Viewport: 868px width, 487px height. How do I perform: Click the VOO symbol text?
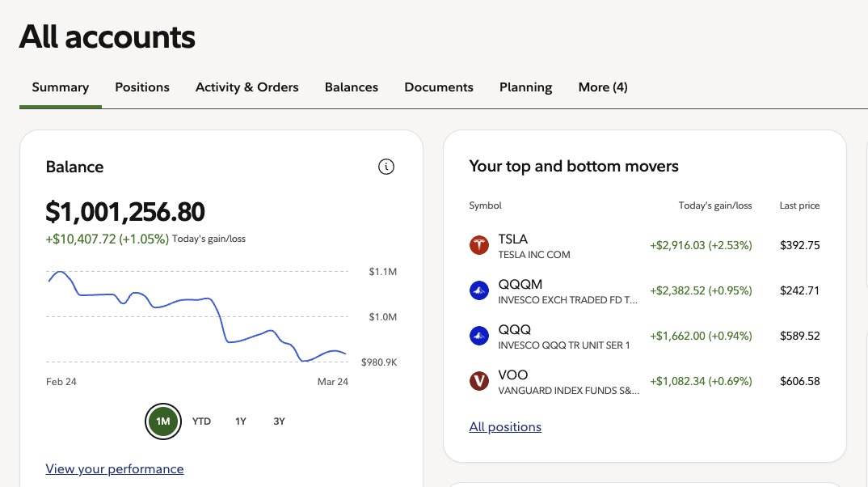tap(513, 375)
